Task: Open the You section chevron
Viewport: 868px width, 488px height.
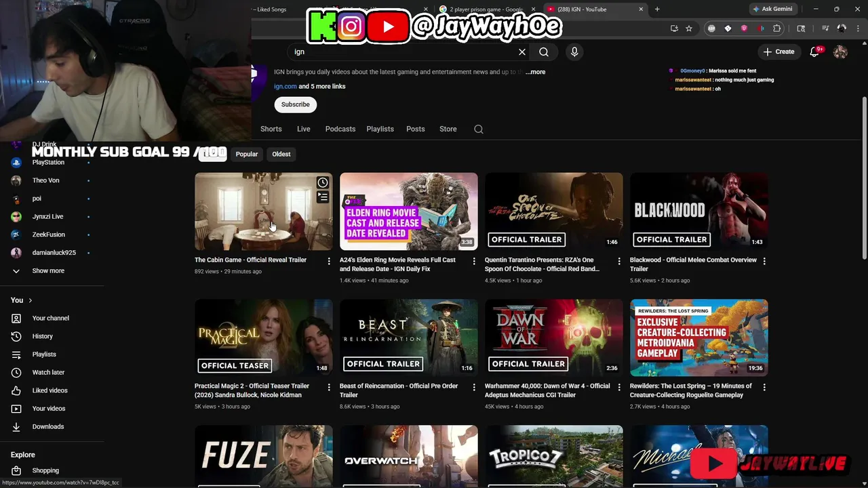Action: (x=30, y=300)
